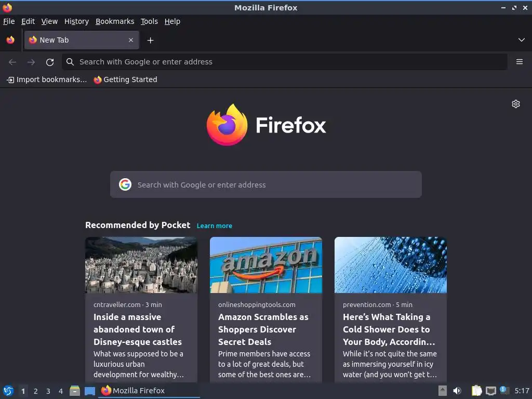Switch to workspace 3
This screenshot has height=399, width=532.
48,391
